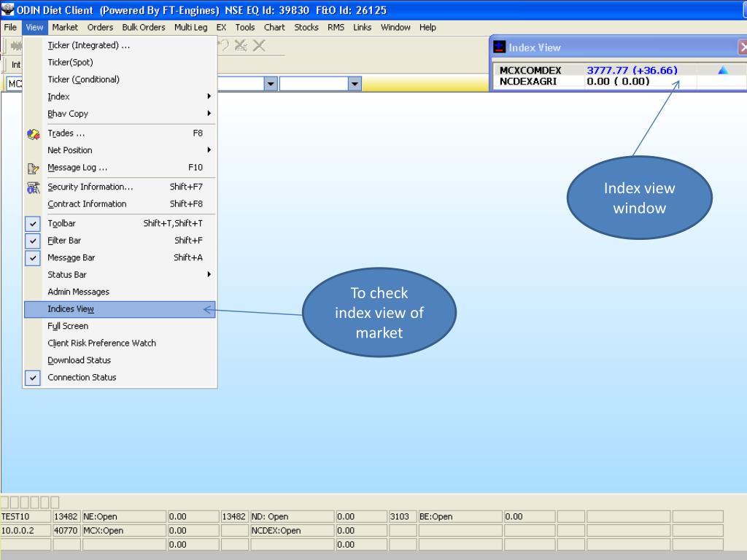This screenshot has height=560, width=747.
Task: Open the first filter bar dropdown arrow
Action: click(x=271, y=84)
